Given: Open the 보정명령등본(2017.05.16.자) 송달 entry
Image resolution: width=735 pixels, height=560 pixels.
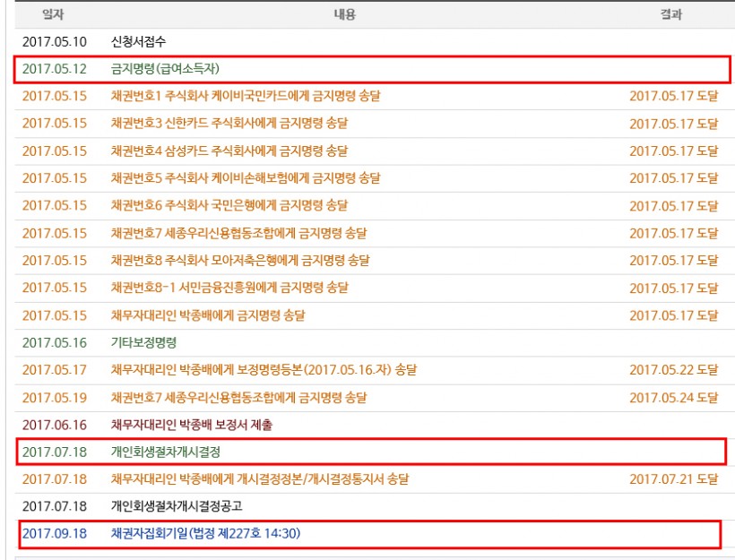Looking at the screenshot, I should click(264, 370).
